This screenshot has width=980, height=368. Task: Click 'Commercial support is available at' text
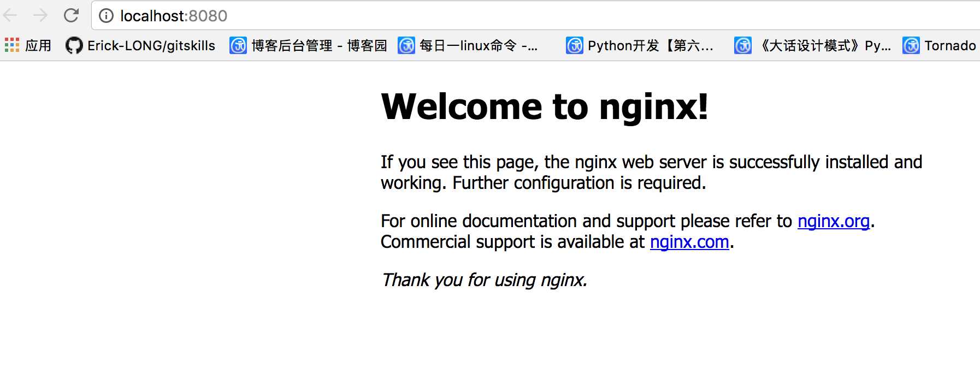point(513,242)
